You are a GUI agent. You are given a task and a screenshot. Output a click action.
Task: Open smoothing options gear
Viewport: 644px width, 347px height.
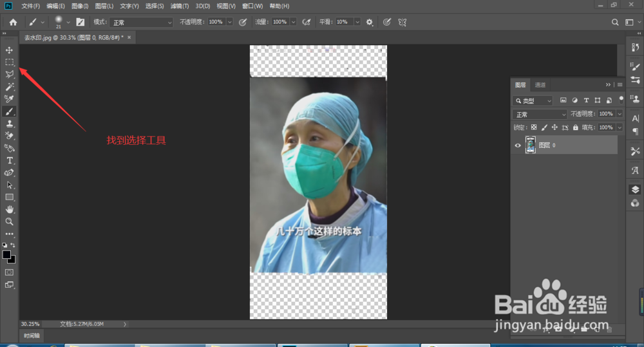click(370, 22)
